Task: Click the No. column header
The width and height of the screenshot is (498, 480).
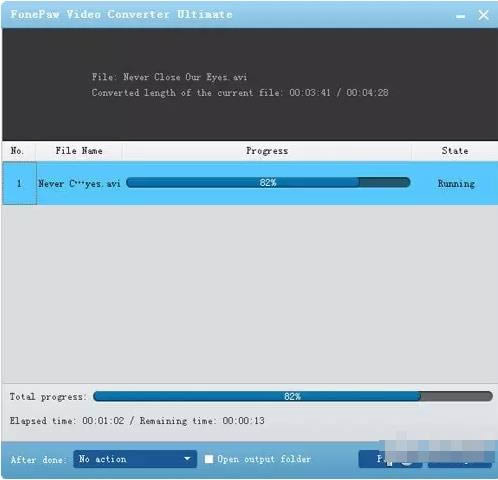Action: [18, 151]
